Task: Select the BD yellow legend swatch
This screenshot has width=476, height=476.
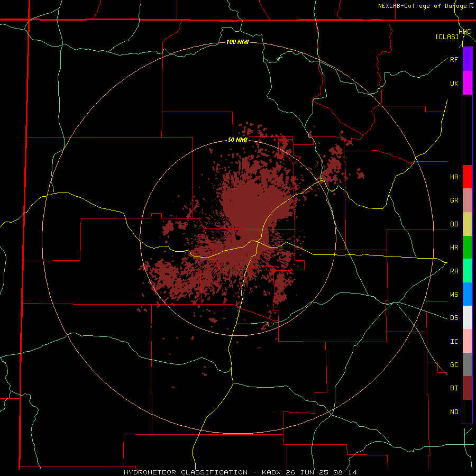Action: 467,224
